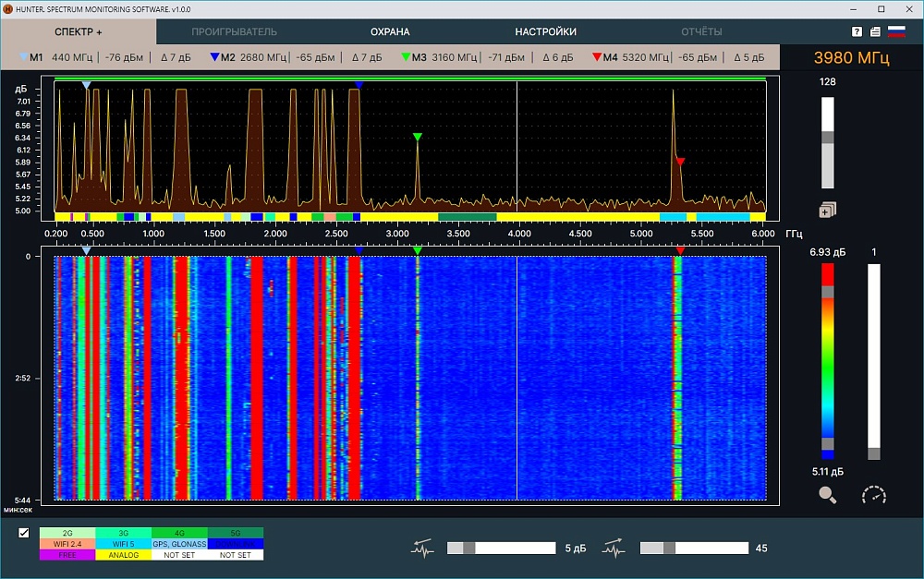This screenshot has height=579, width=924.
Task: Switch language via the Russian flag icon
Action: (896, 31)
